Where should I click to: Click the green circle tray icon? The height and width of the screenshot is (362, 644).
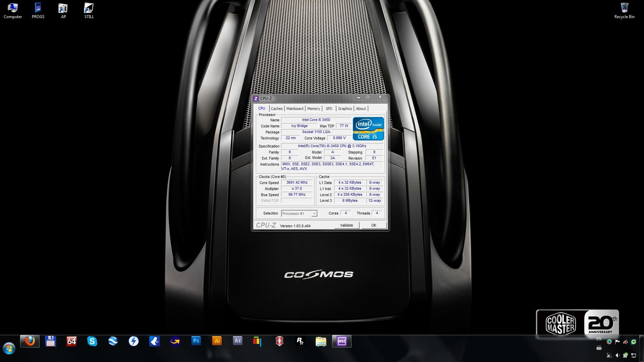[634, 342]
